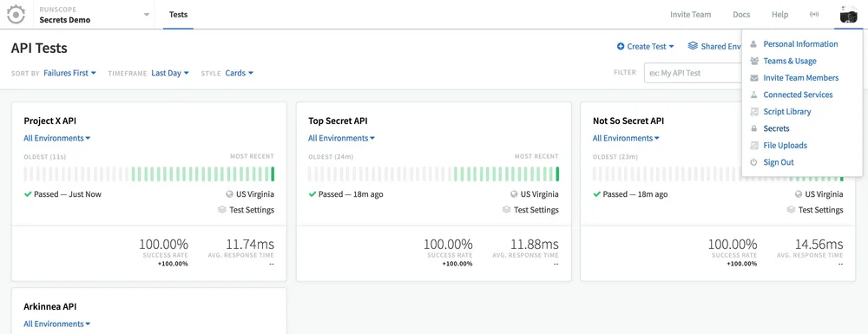Click the plus icon on Create Test

click(621, 47)
